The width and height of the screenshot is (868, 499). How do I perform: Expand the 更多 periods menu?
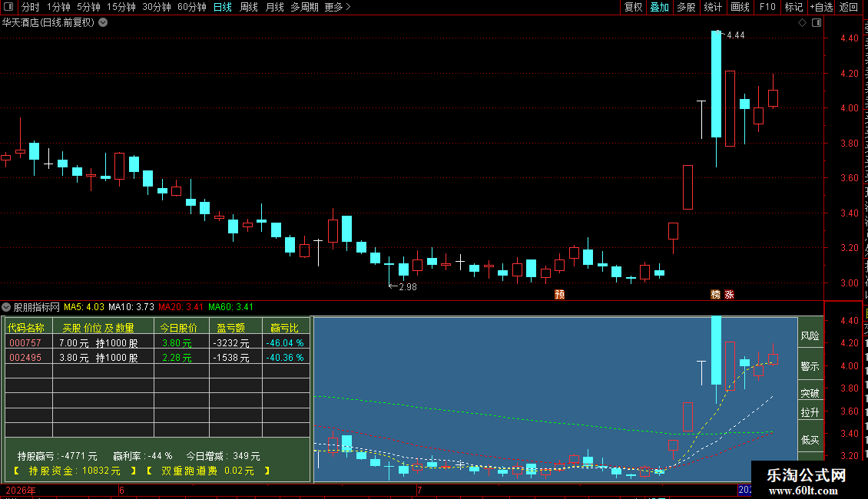click(337, 7)
